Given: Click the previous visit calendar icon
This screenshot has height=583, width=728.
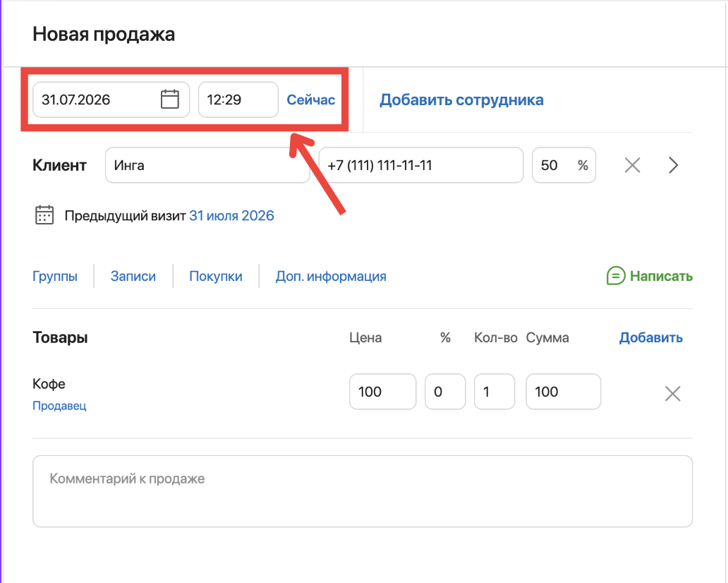Looking at the screenshot, I should point(44,215).
